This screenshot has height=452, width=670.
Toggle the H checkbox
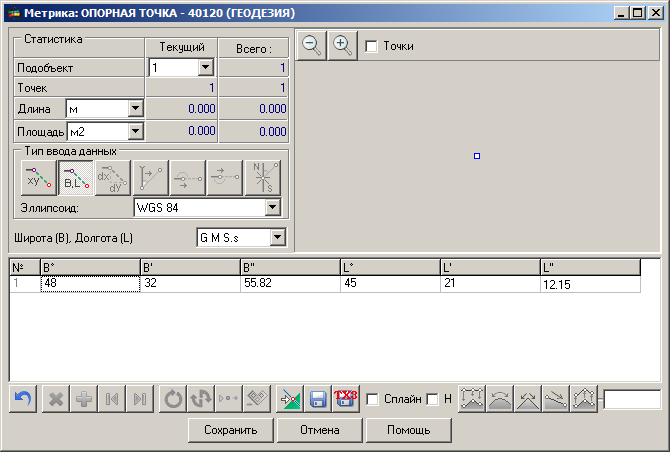pyautogui.click(x=433, y=400)
